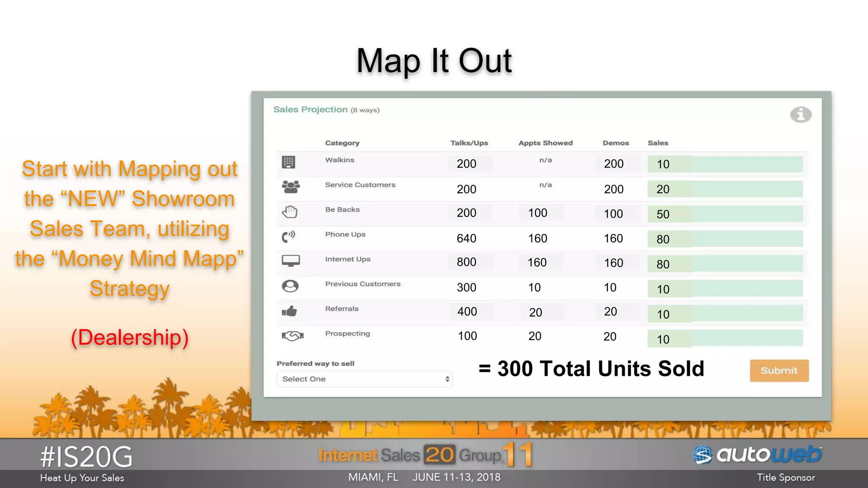Click the Internet Ups monitor icon
Viewport: 868px width, 488px height.
291,261
